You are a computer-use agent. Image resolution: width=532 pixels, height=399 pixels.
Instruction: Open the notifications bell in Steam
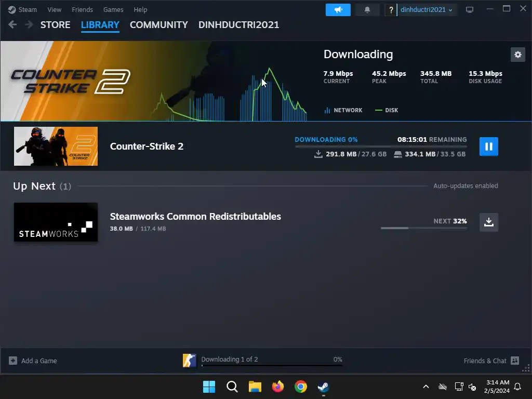point(367,10)
